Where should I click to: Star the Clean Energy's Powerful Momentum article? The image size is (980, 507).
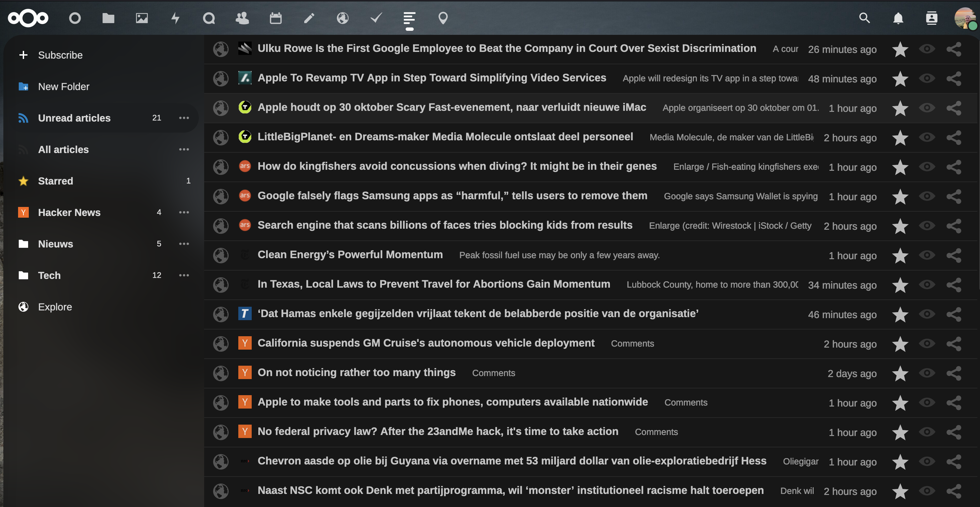pyautogui.click(x=900, y=256)
